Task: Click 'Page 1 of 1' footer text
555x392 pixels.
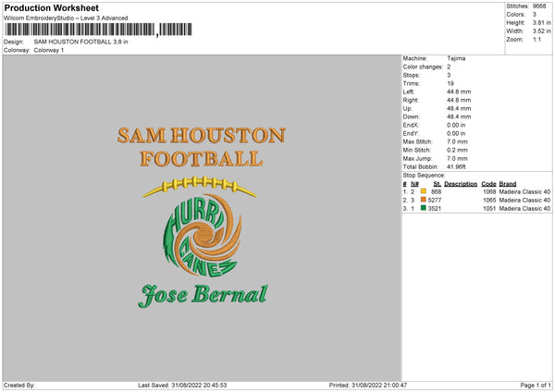Action: pos(536,385)
